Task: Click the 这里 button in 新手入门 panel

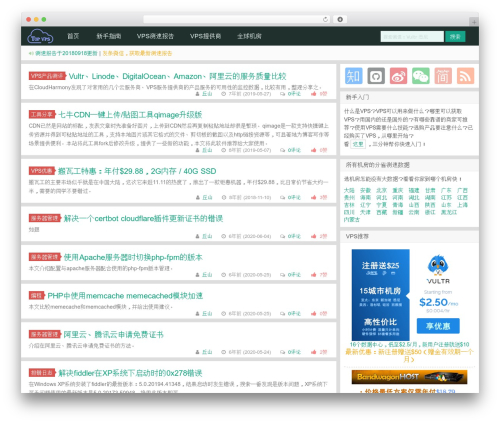Action: click(358, 144)
